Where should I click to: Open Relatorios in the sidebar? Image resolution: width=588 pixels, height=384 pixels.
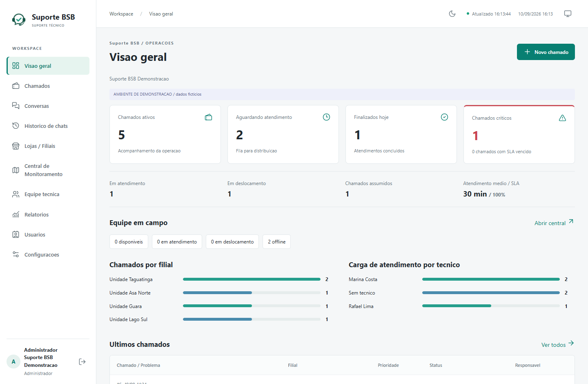click(48, 214)
